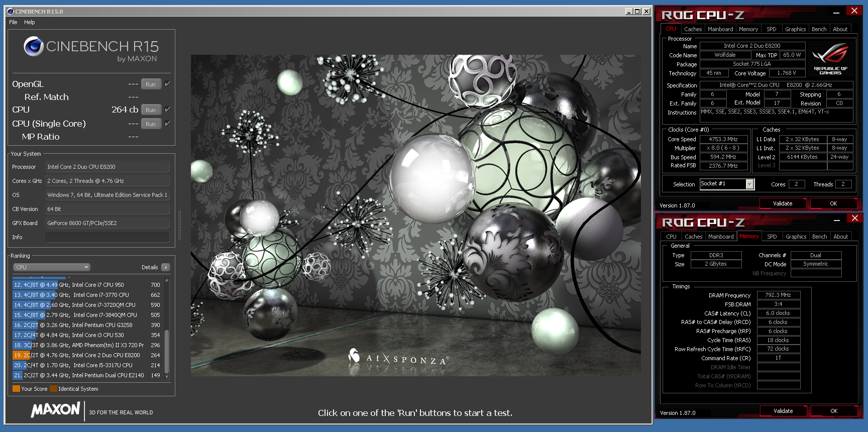The height and width of the screenshot is (432, 868).
Task: Open Graphics tab in upper CPU-Z window
Action: pos(795,29)
